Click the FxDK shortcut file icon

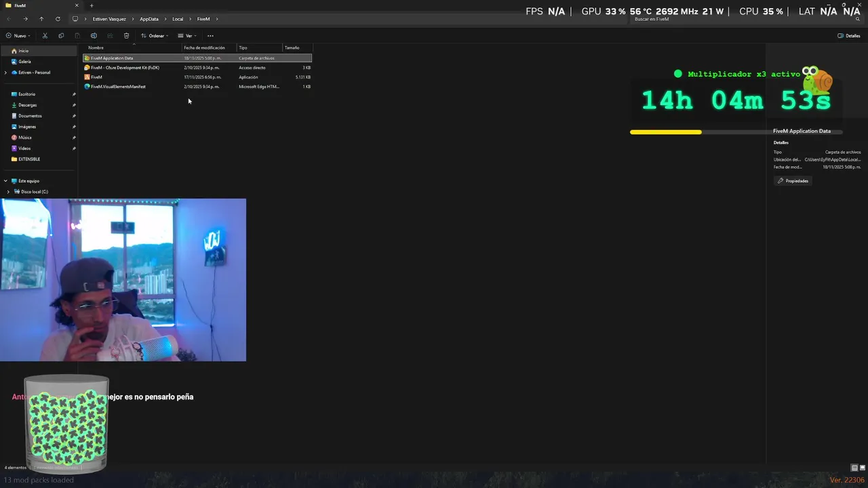click(87, 68)
